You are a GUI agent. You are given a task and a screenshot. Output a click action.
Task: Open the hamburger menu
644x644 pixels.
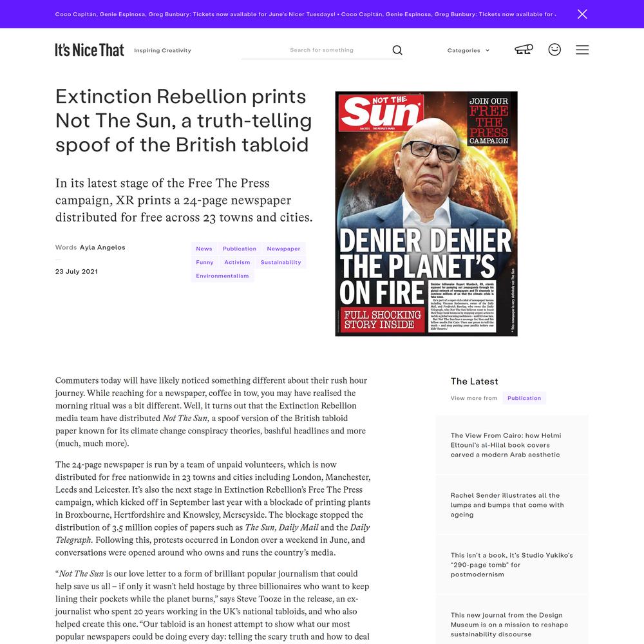click(582, 50)
